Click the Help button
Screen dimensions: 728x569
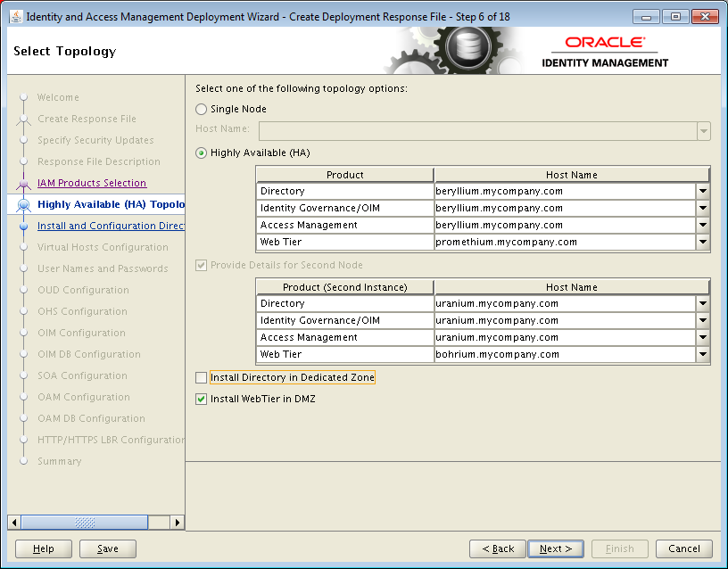point(44,548)
